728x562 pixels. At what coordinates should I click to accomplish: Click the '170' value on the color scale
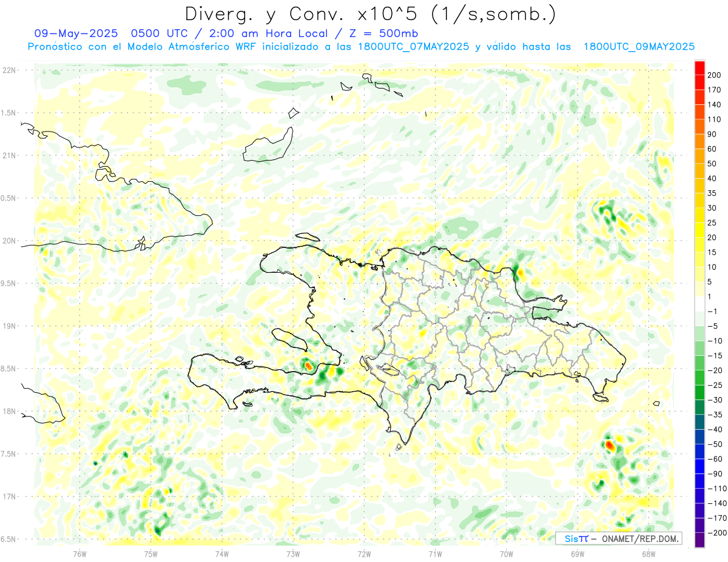click(x=715, y=90)
